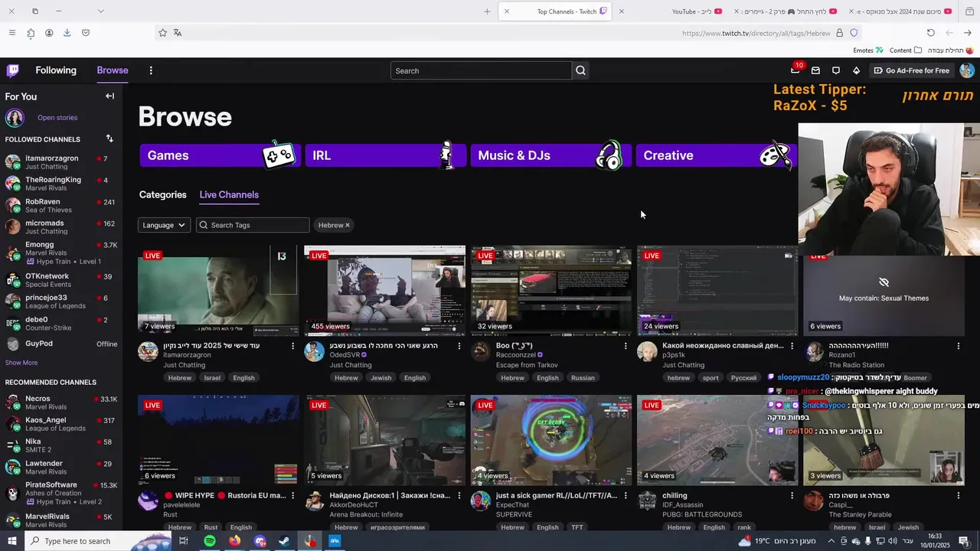
Task: Click Windows Start button
Action: click(12, 541)
